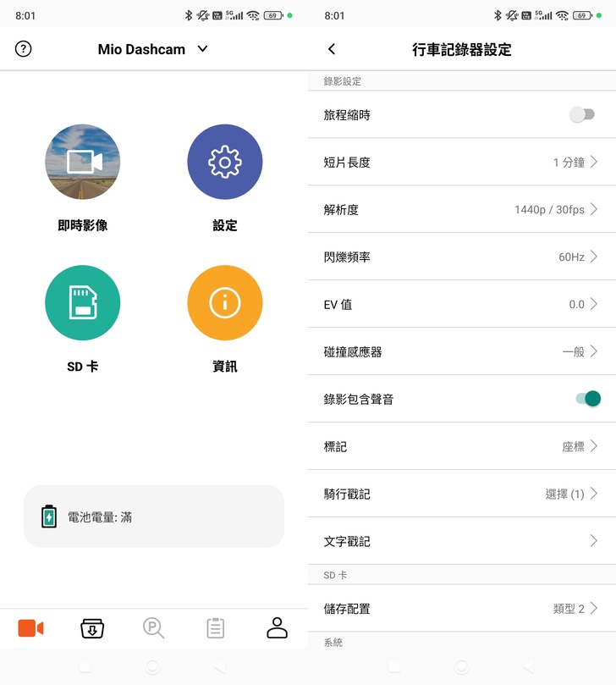The image size is (616, 685).
Task: Tap the 選擇 (1) value
Action: [x=565, y=494]
